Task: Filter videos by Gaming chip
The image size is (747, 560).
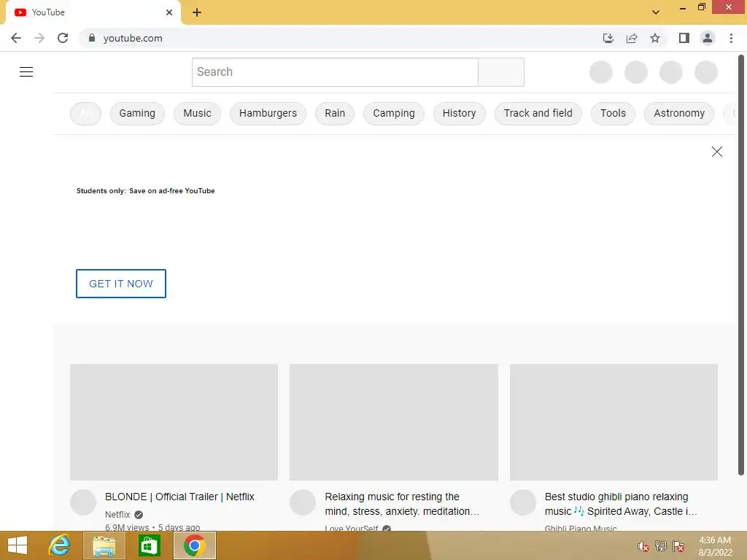Action: pos(137,113)
